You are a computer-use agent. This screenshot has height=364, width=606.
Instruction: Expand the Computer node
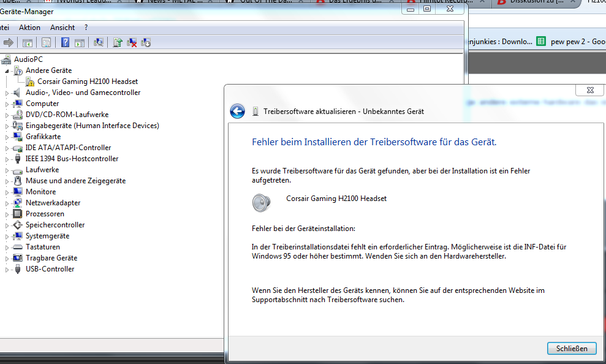7,104
